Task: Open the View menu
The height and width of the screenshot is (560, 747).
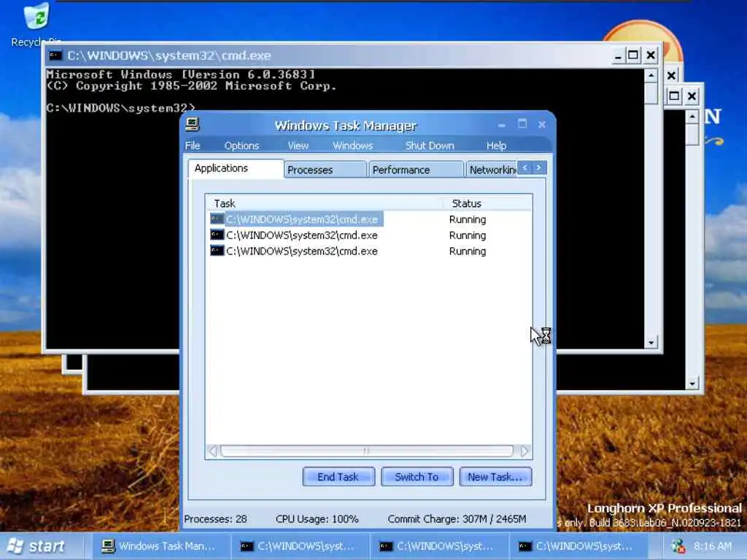Action: pyautogui.click(x=298, y=146)
